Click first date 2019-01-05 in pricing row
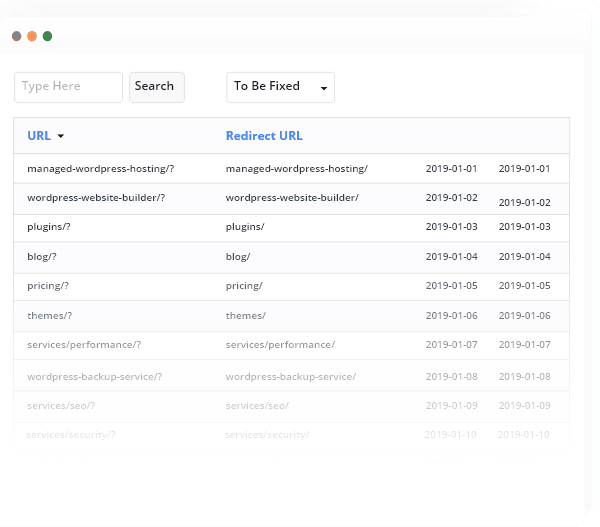 pos(452,286)
